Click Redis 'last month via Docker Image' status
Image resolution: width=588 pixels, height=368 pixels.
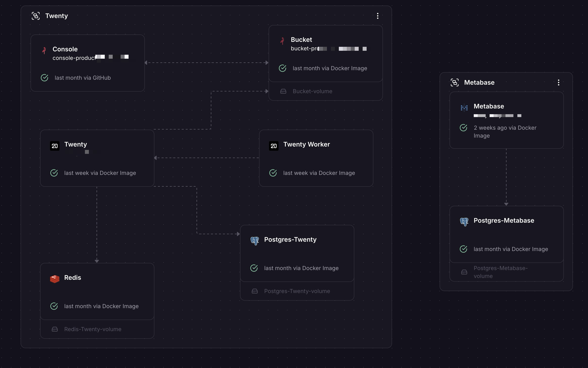click(101, 306)
